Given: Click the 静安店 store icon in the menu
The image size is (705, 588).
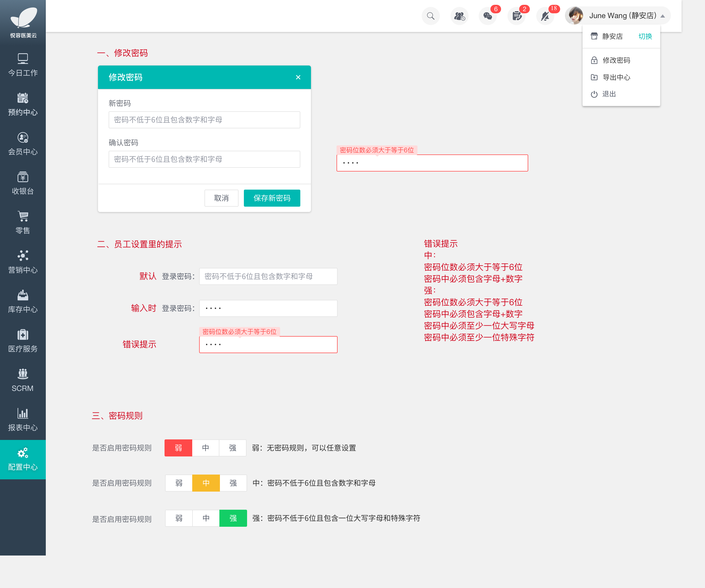Looking at the screenshot, I should (594, 36).
